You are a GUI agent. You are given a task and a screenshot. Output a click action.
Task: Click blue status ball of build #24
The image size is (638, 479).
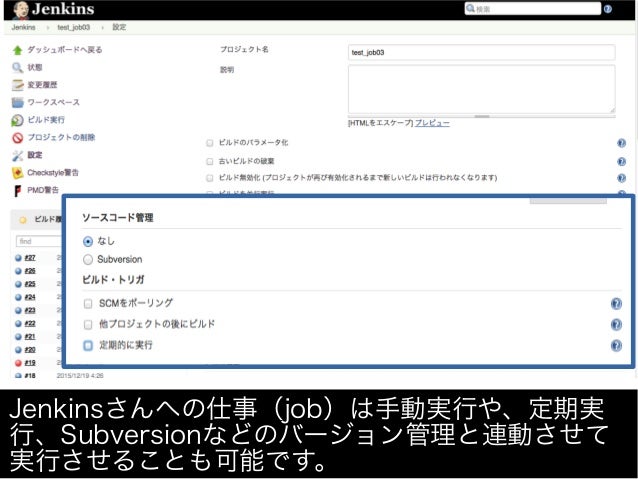(x=18, y=297)
